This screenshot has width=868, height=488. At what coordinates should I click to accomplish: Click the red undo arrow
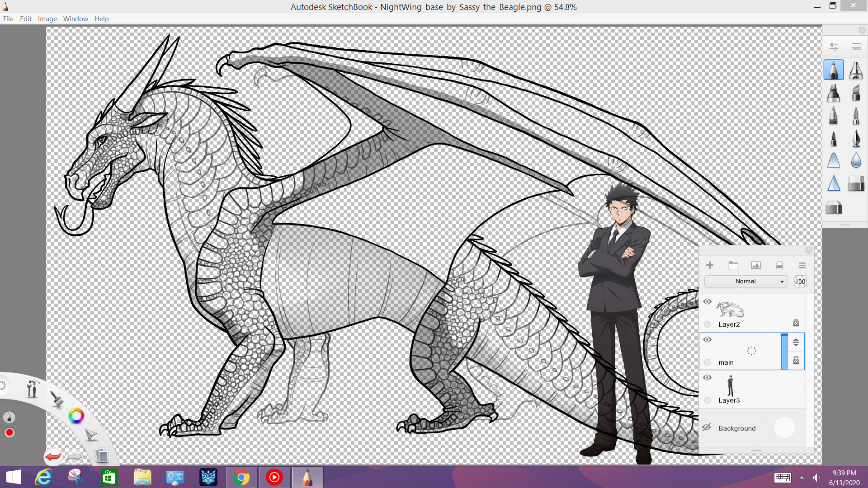tap(53, 456)
